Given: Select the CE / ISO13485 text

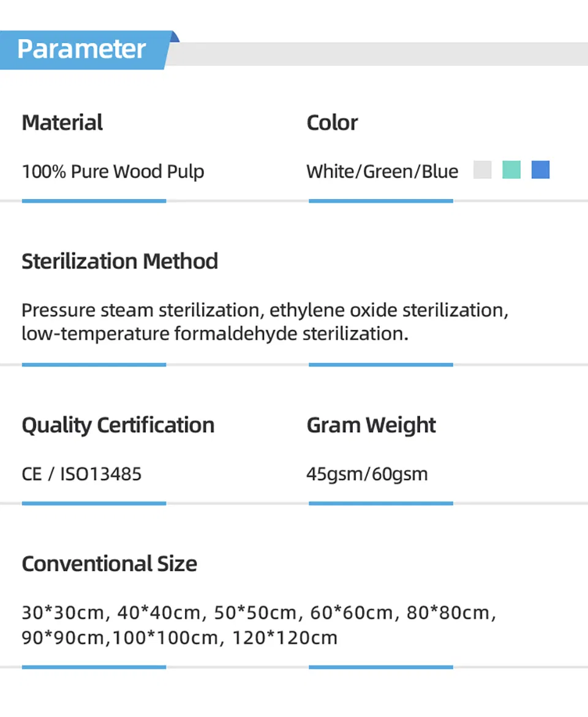Looking at the screenshot, I should (x=81, y=474).
